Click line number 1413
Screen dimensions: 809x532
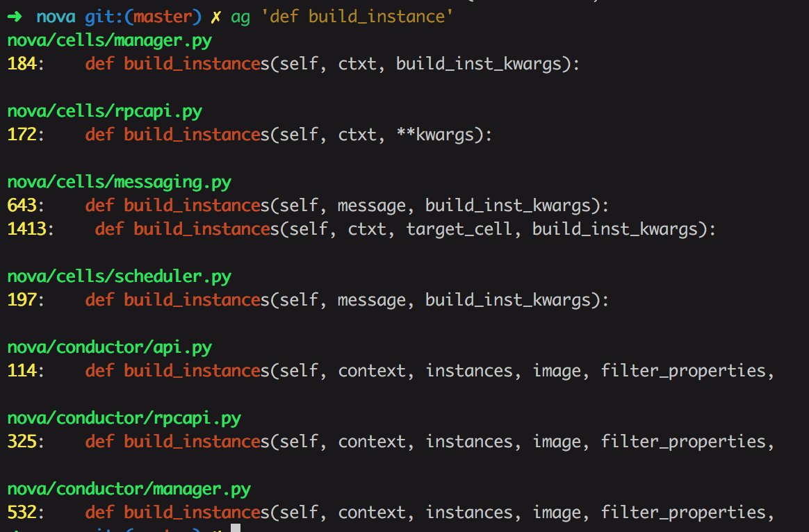coord(27,229)
